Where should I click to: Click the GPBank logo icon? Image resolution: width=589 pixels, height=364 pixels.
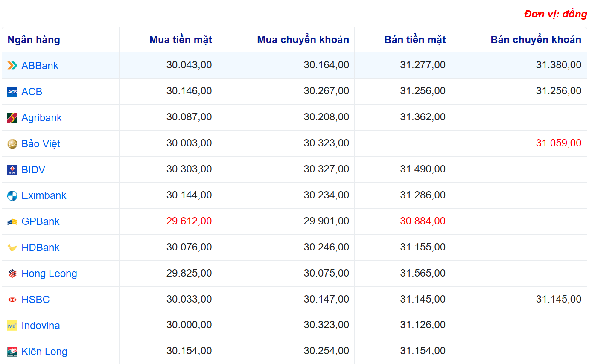tap(12, 222)
